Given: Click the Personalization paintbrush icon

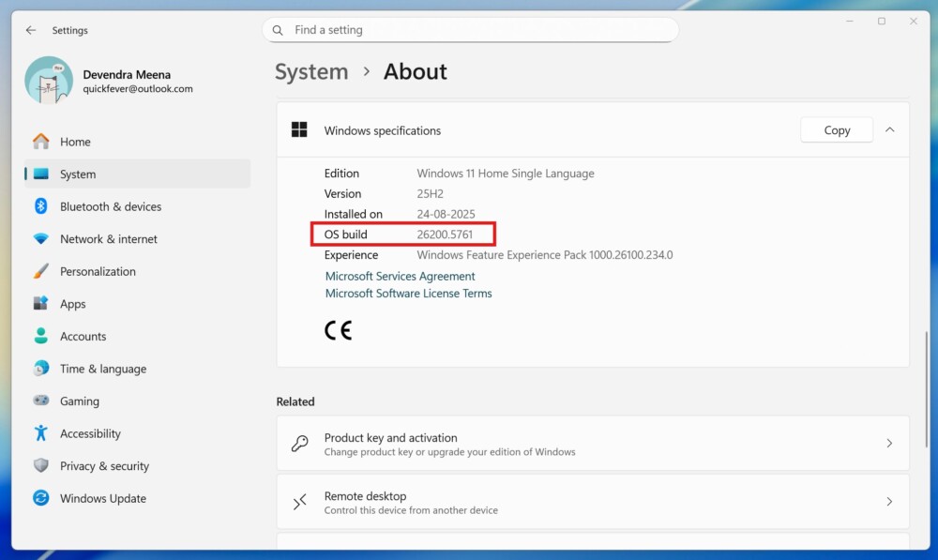Looking at the screenshot, I should click(40, 271).
